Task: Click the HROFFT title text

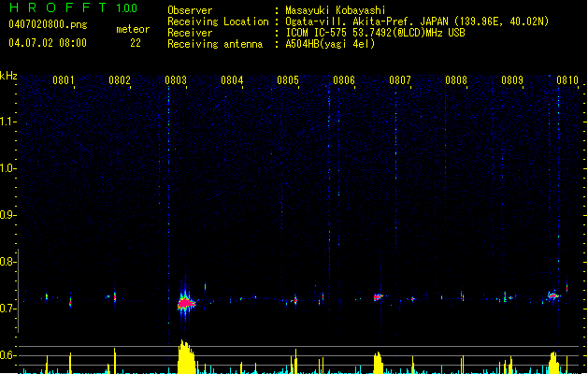Action: point(58,7)
